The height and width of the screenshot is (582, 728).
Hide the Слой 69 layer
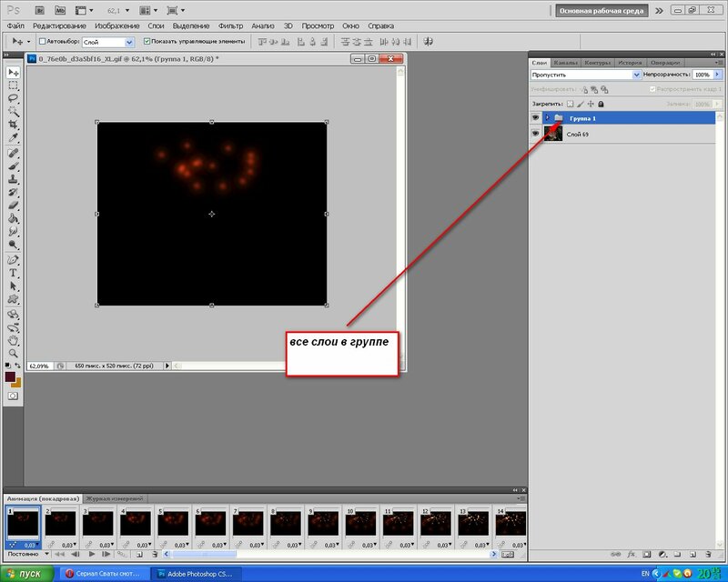(535, 134)
